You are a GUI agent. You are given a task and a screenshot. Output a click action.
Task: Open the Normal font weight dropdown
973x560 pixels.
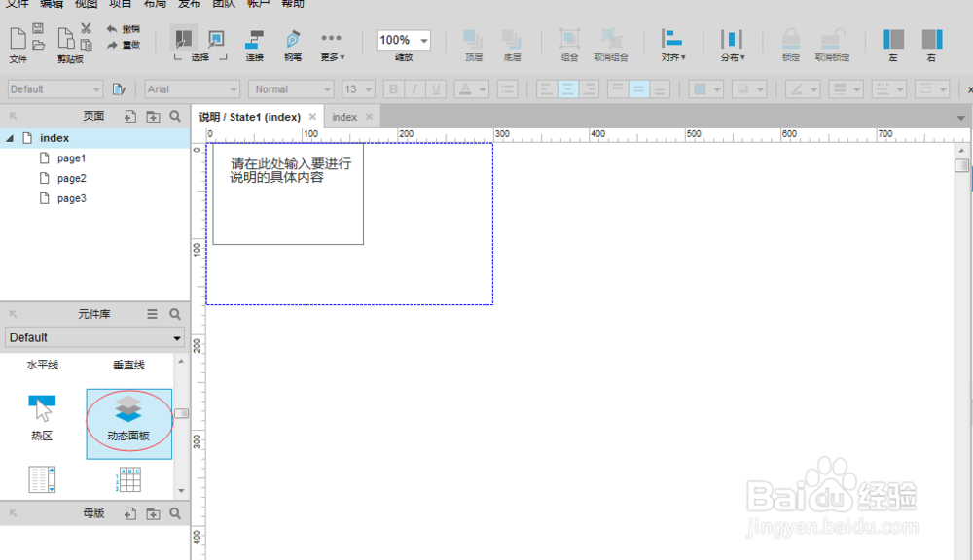pyautogui.click(x=290, y=89)
